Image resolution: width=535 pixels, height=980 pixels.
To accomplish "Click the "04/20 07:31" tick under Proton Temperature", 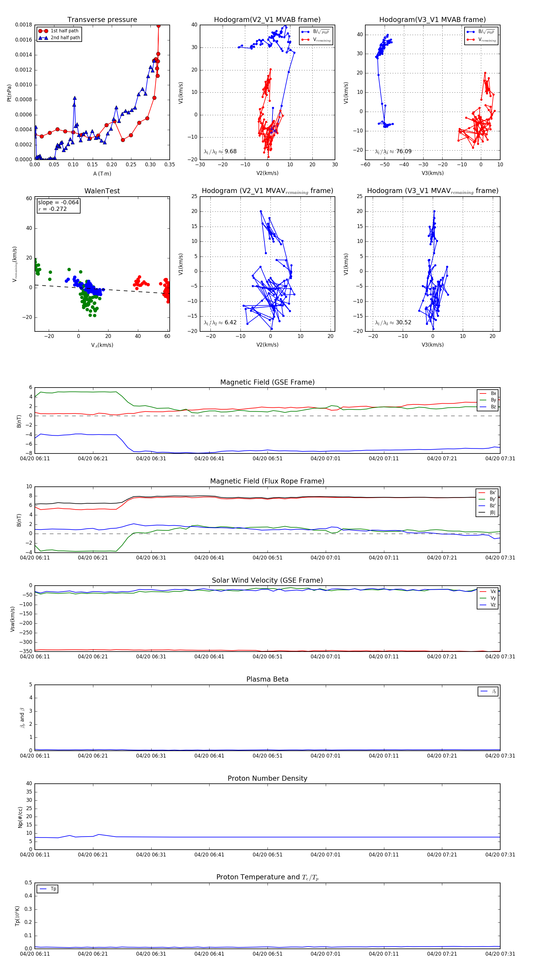I will pos(500,954).
